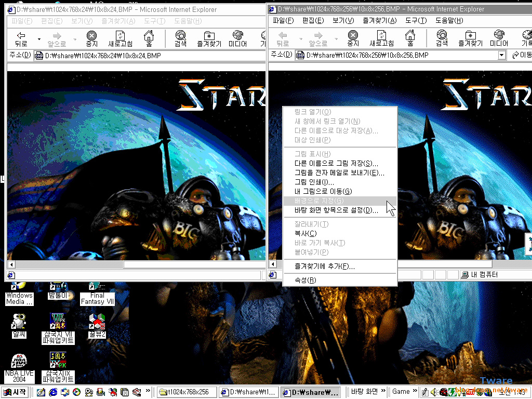Choose 즐겨찾기에 추가 in context menu
532x399 pixels.
pos(340,267)
